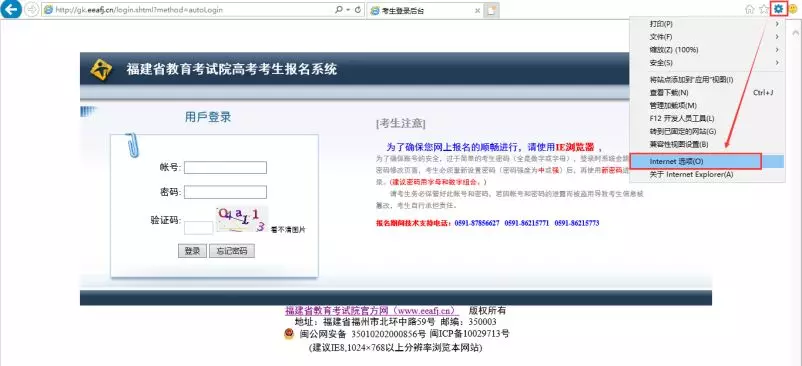The image size is (802, 366).
Task: Click the Favorites star icon
Action: point(764,9)
